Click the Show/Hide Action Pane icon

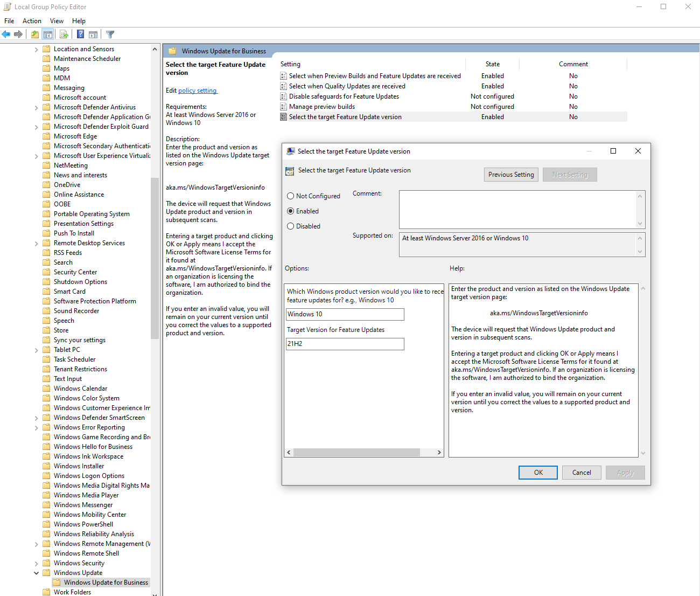pyautogui.click(x=93, y=34)
